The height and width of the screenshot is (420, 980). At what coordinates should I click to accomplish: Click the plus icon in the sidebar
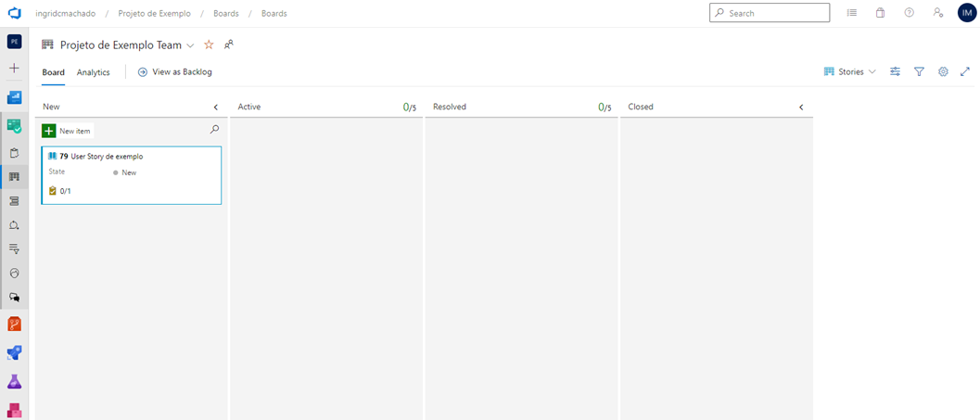click(x=15, y=68)
